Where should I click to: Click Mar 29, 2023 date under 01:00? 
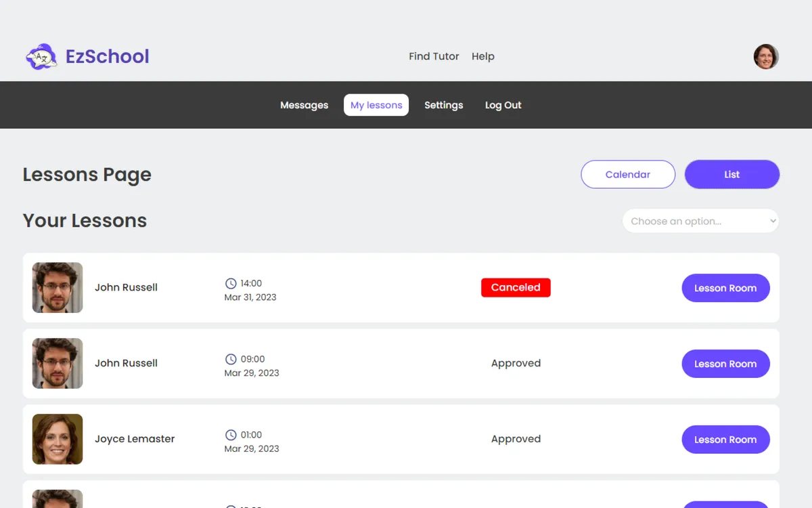tap(252, 449)
